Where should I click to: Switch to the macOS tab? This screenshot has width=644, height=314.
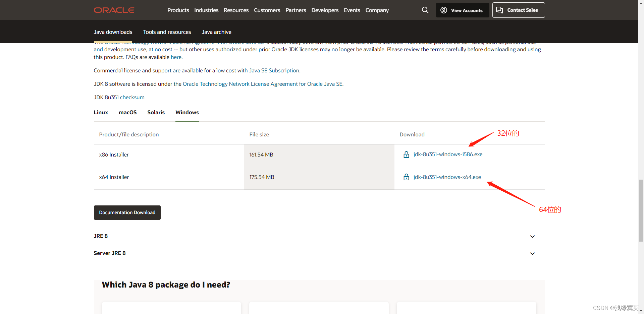128,112
